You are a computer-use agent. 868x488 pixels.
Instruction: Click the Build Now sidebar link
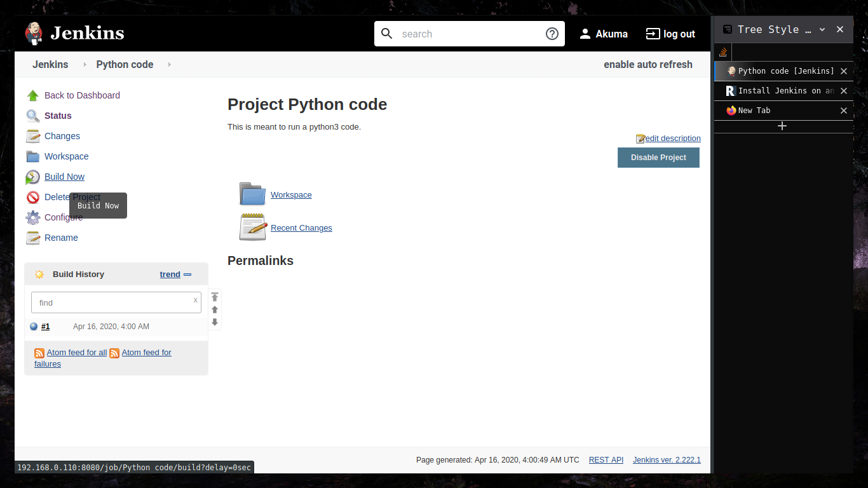64,177
